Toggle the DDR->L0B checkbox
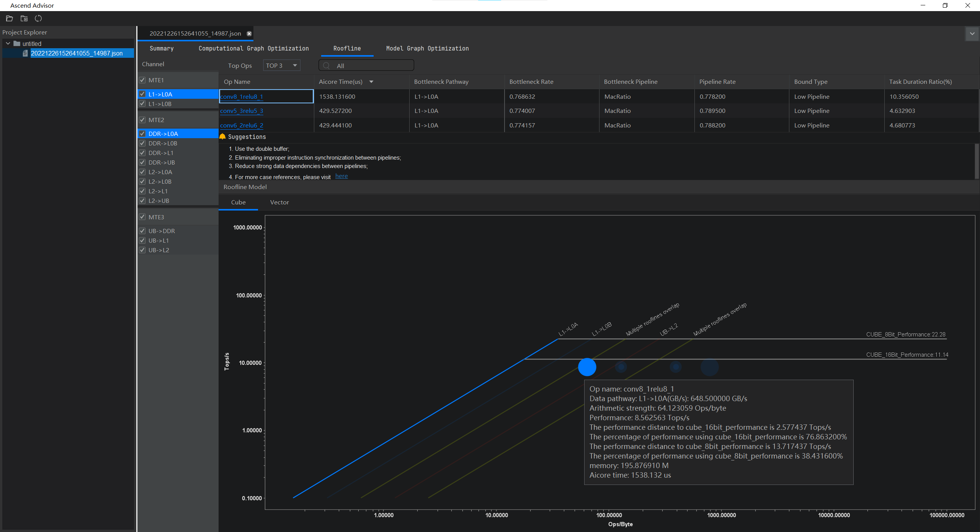Screen dimensions: 980x532 (x=142, y=143)
